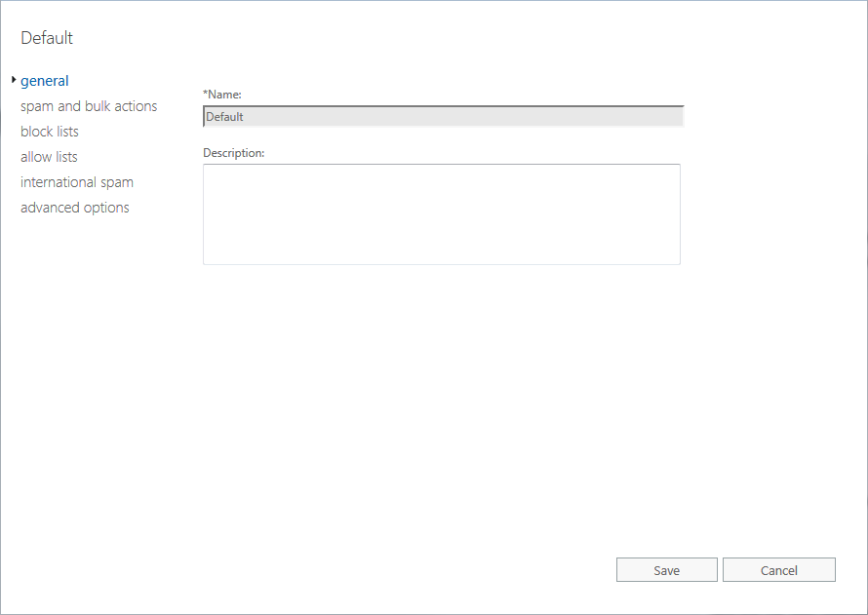Save the Default policy settings
Image resolution: width=868 pixels, height=615 pixels.
pyautogui.click(x=666, y=570)
